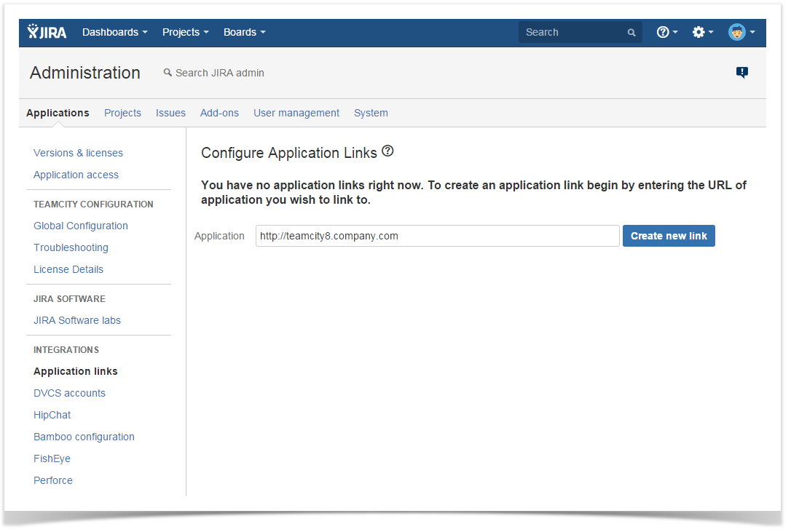Click the feedback speech bubble icon
Screen dimensions: 791x532
[741, 72]
